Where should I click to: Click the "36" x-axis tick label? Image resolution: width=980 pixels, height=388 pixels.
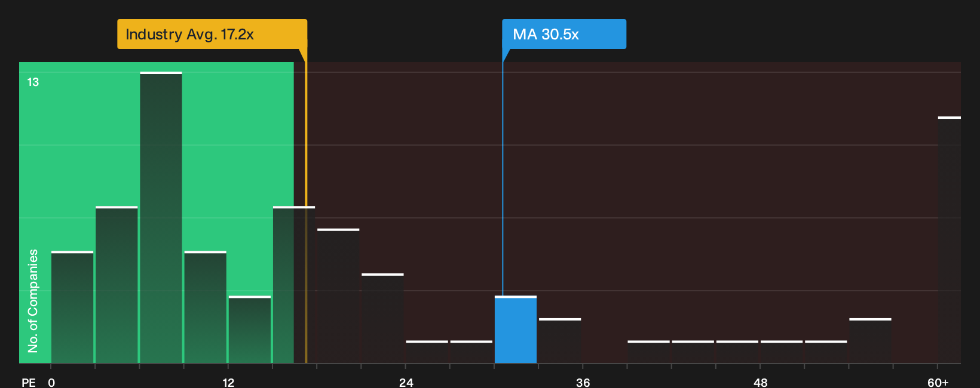pyautogui.click(x=583, y=383)
